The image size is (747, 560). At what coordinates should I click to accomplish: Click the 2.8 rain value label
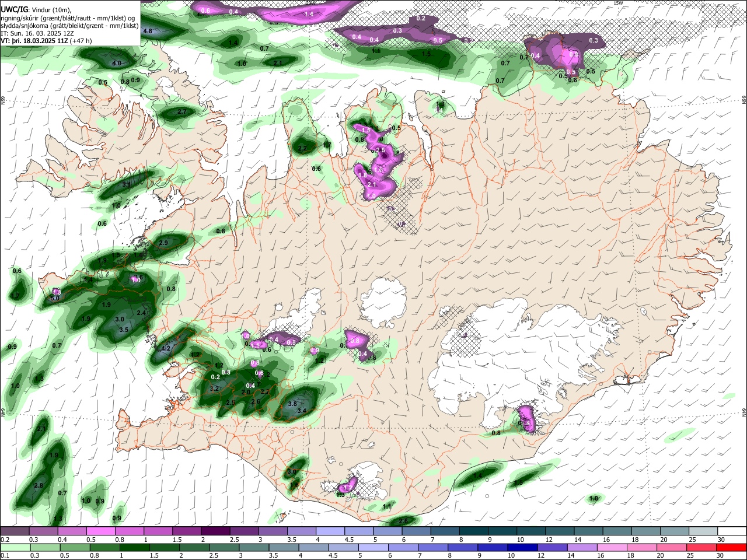pyautogui.click(x=39, y=485)
